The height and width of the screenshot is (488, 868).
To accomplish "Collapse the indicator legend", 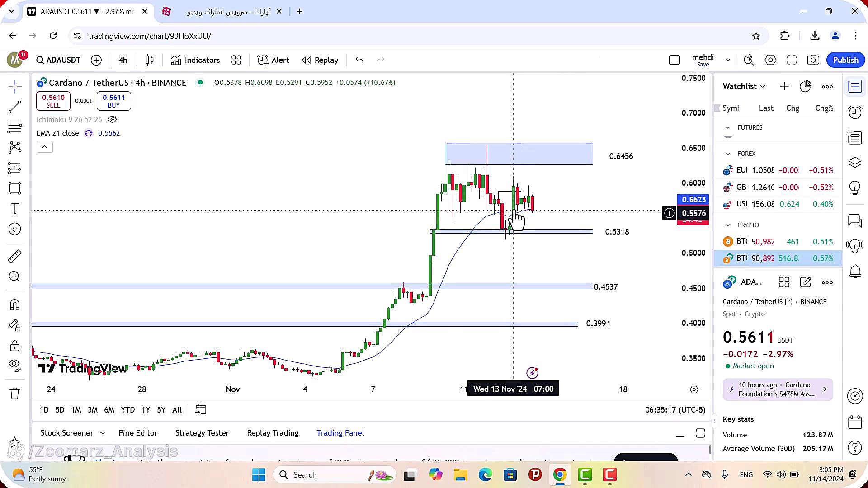I will pos(45,147).
